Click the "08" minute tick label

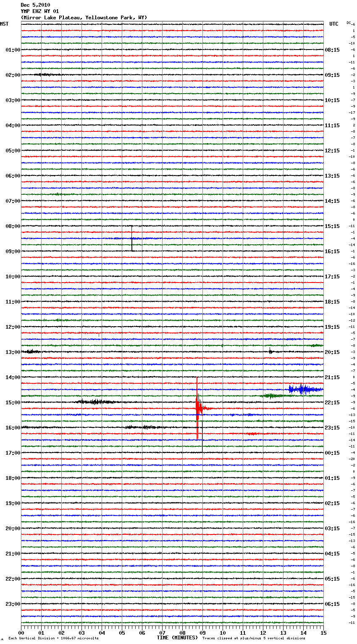pyautogui.click(x=182, y=633)
